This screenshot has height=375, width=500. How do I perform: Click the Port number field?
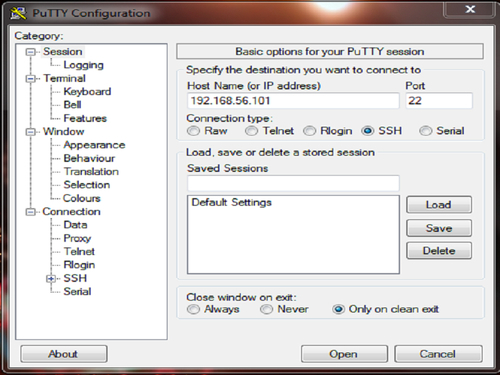[x=439, y=101]
